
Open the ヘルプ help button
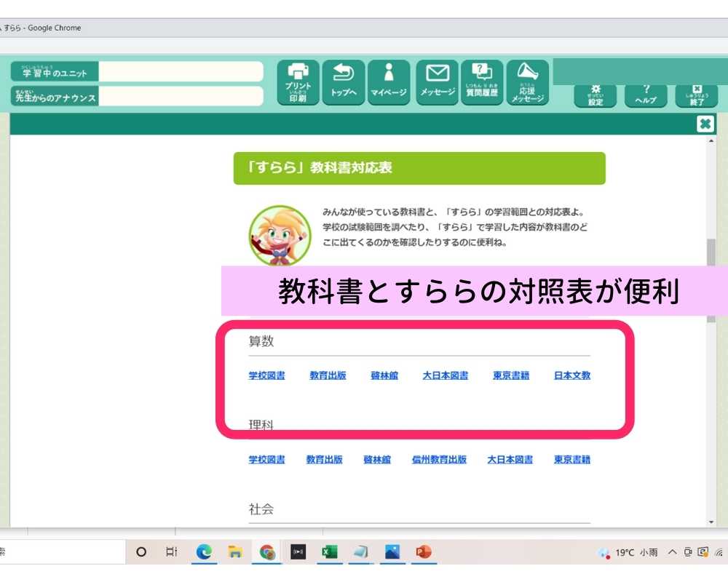(646, 95)
